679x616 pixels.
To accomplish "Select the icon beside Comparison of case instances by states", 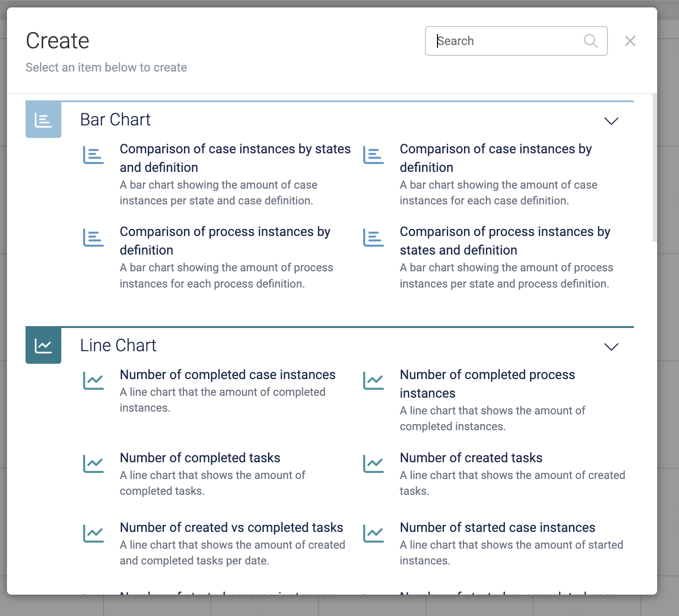I will [93, 155].
